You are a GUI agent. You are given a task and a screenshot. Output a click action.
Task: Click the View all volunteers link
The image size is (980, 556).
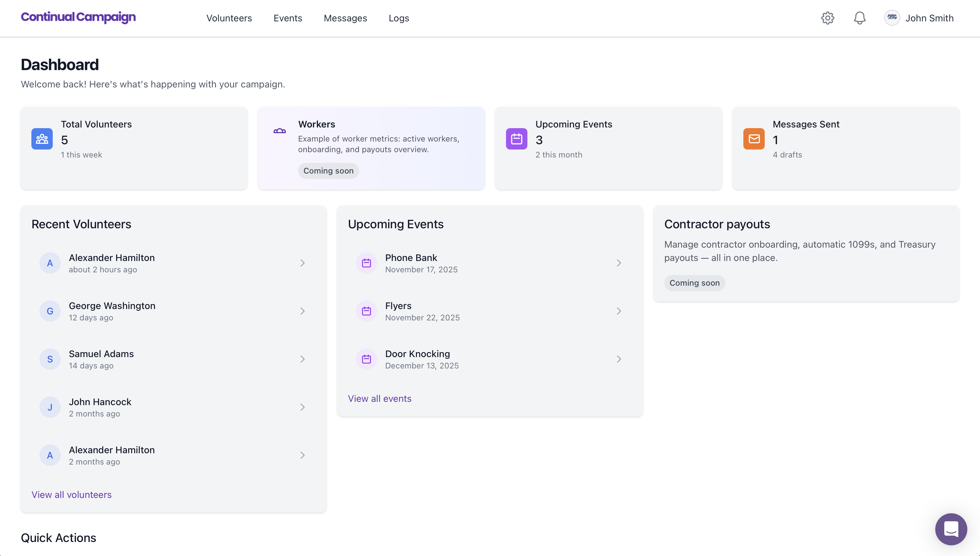[71, 495]
